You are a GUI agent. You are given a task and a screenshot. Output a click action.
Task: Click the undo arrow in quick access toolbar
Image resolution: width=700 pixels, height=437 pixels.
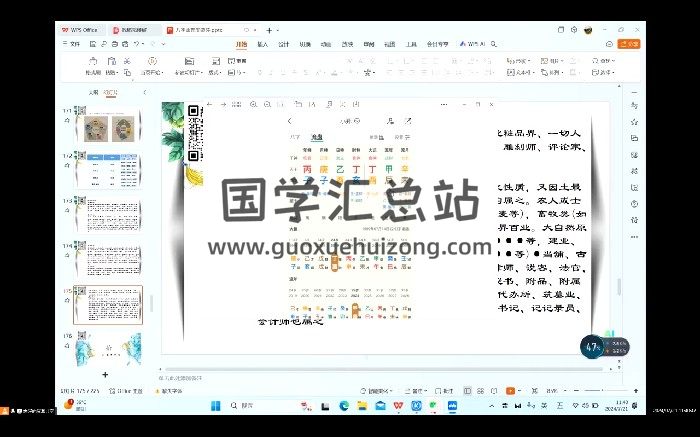pyautogui.click(x=137, y=44)
